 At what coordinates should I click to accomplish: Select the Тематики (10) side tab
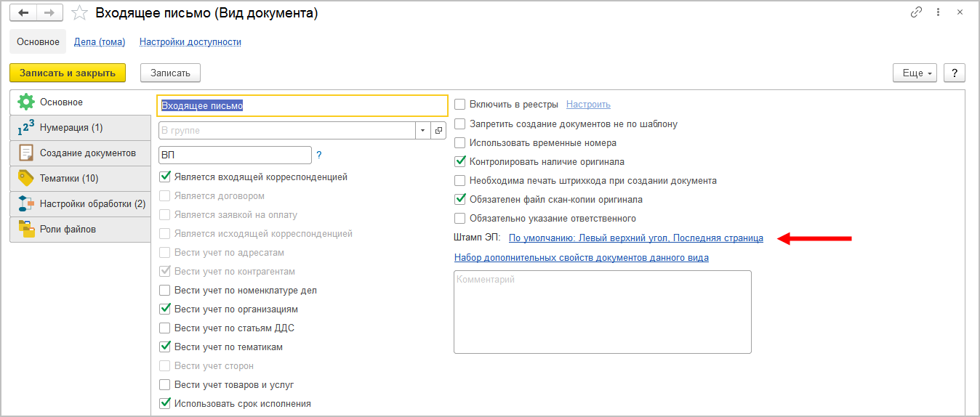click(69, 178)
